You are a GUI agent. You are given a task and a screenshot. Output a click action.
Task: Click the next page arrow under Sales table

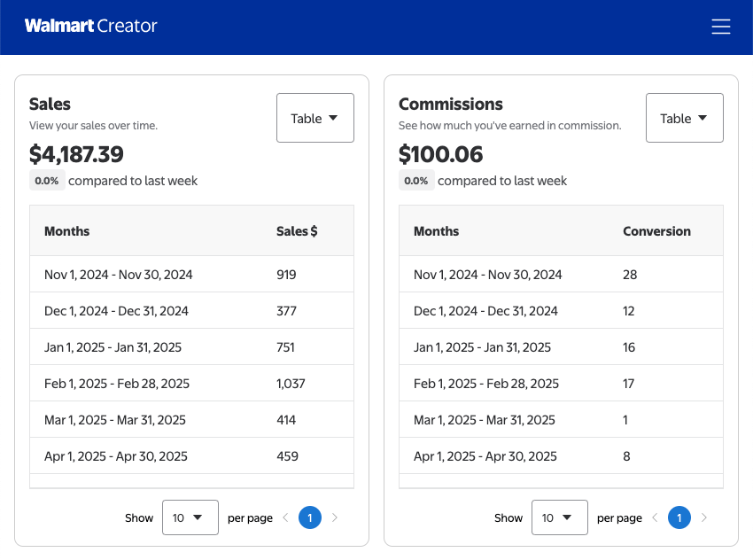click(334, 517)
